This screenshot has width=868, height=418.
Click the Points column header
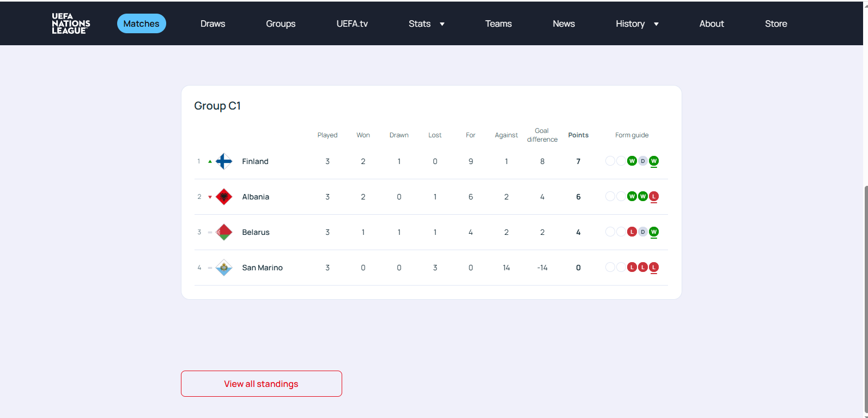[x=578, y=135]
